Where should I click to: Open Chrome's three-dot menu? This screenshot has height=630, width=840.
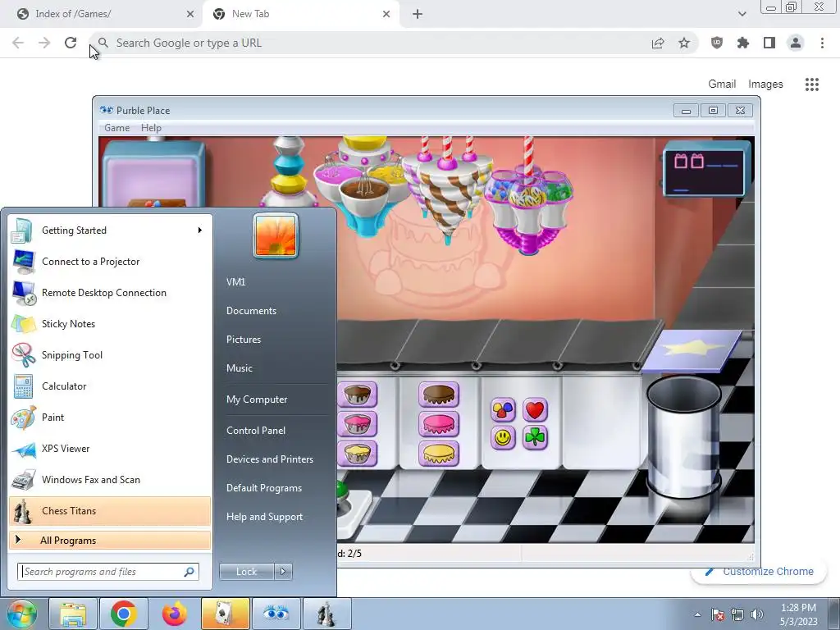[822, 43]
